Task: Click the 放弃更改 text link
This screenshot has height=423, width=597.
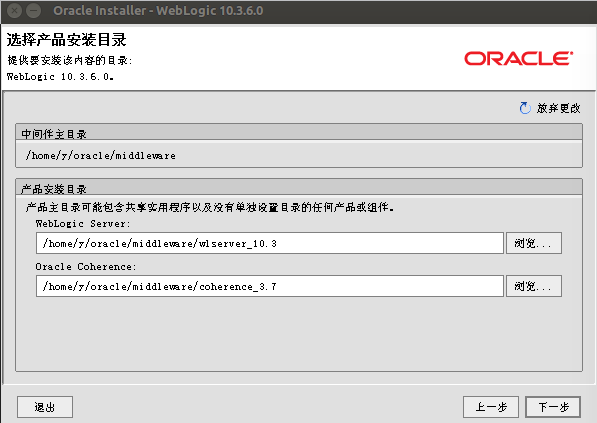Action: click(559, 108)
